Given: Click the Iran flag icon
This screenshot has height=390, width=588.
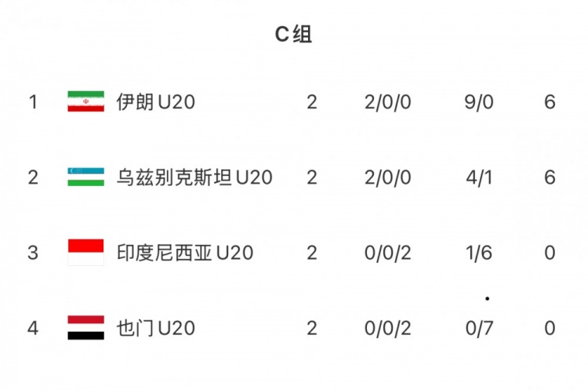Looking at the screenshot, I should tap(85, 102).
